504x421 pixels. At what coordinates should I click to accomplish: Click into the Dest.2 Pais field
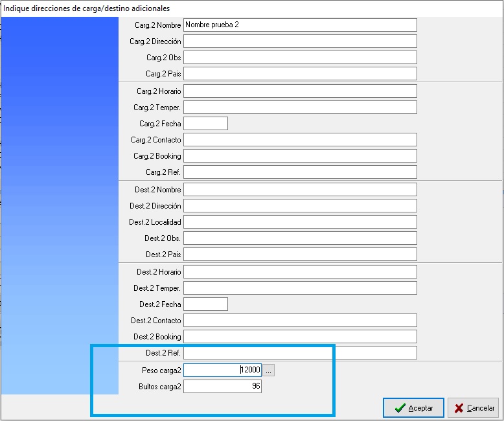300,254
